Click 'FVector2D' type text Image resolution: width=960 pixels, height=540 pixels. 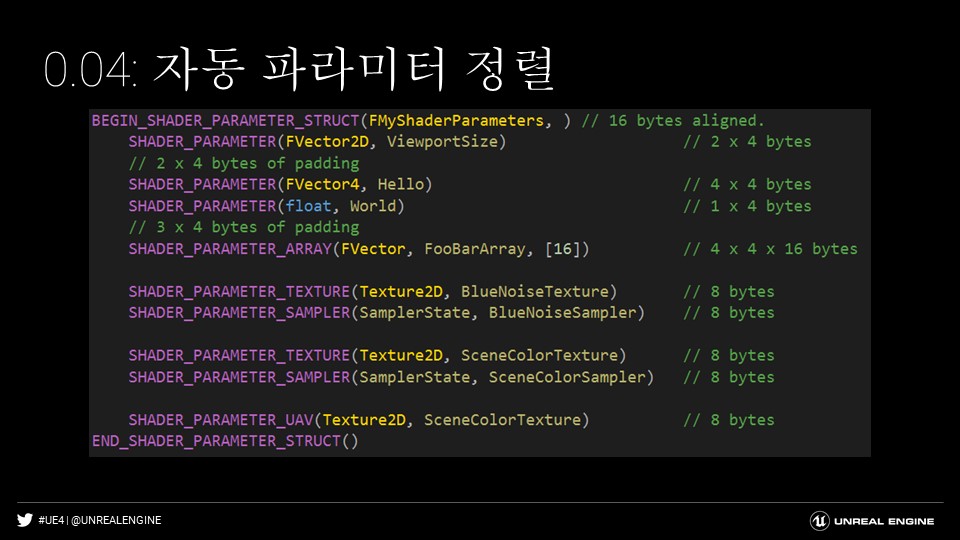point(327,142)
